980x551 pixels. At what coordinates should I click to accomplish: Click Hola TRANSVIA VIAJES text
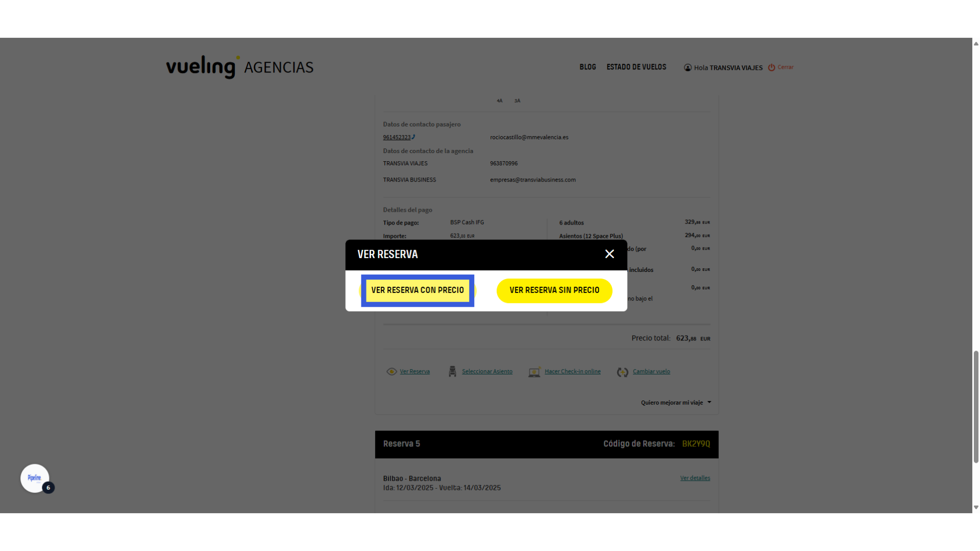(728, 67)
